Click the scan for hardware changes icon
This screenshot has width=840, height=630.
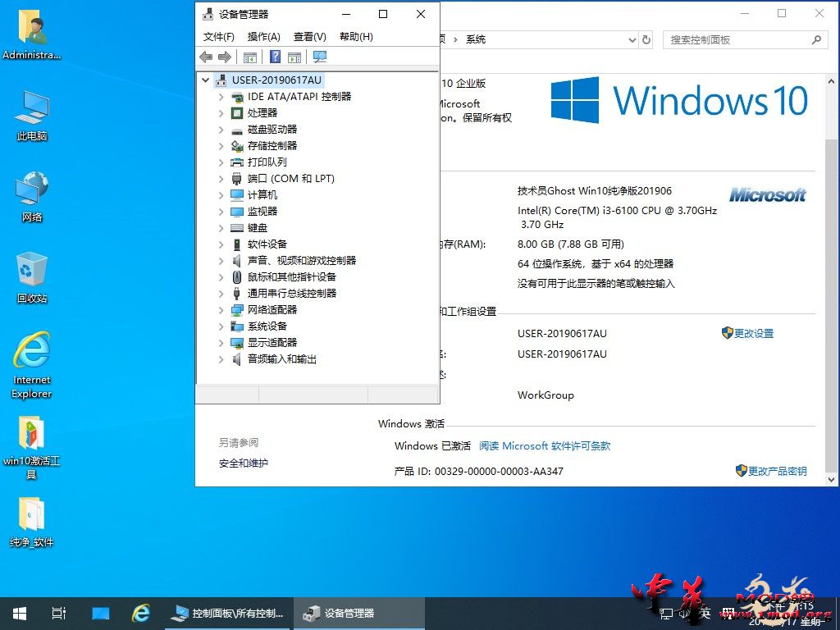point(320,57)
